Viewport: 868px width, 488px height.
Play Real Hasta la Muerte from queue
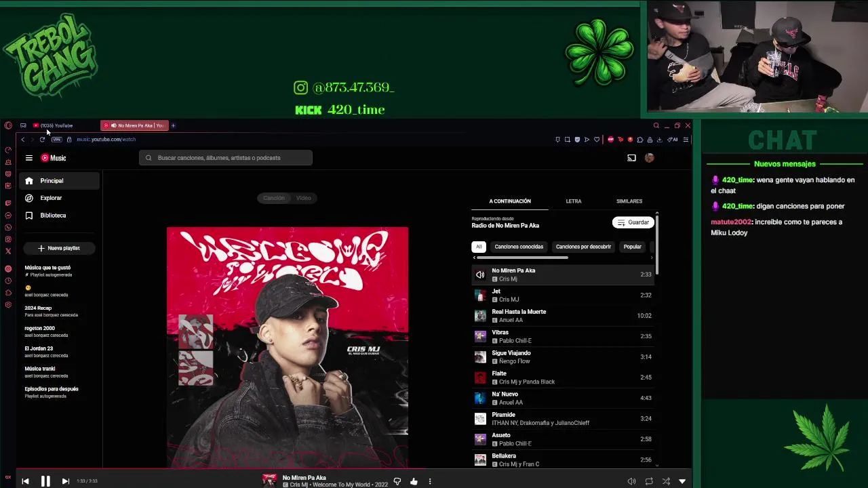562,316
